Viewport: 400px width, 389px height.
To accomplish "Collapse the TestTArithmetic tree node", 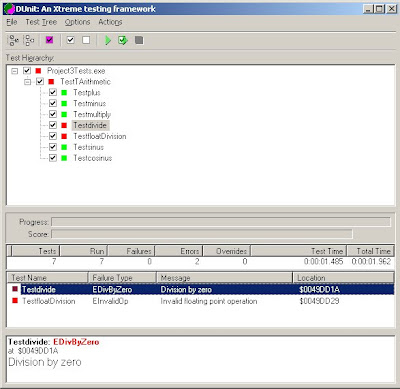I will point(27,82).
